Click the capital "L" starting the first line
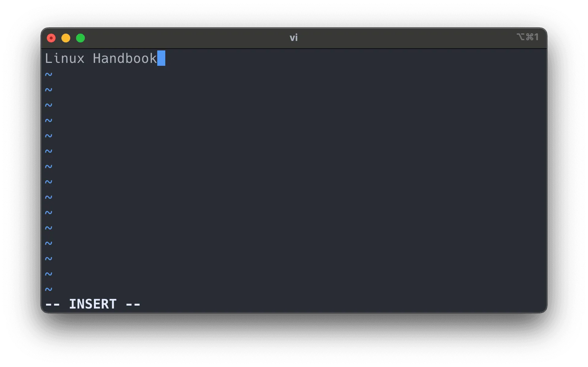This screenshot has width=588, height=367. 49,58
